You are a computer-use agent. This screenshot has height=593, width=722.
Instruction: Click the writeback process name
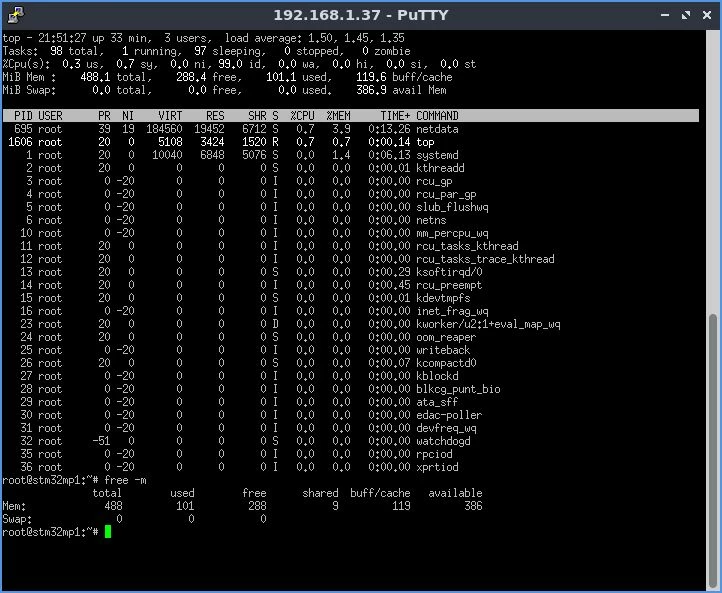pyautogui.click(x=443, y=350)
